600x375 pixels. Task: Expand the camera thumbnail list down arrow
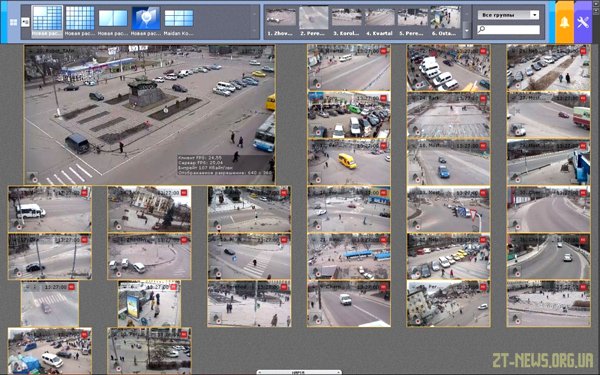[x=466, y=31]
